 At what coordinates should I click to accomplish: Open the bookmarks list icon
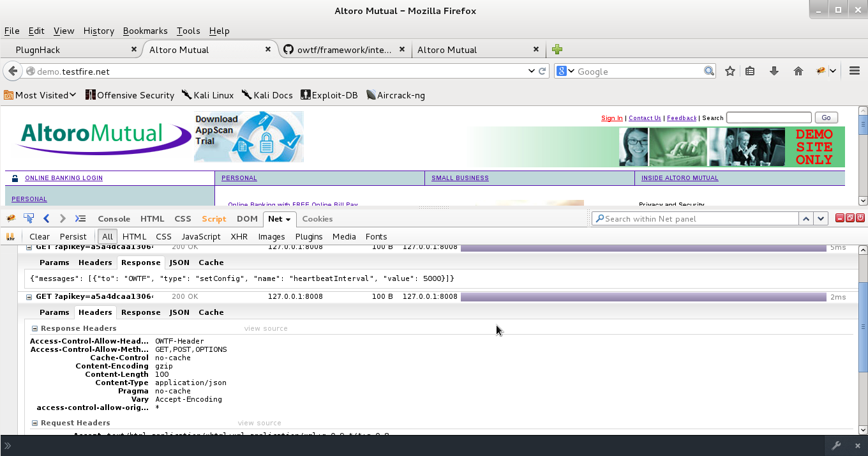point(751,72)
